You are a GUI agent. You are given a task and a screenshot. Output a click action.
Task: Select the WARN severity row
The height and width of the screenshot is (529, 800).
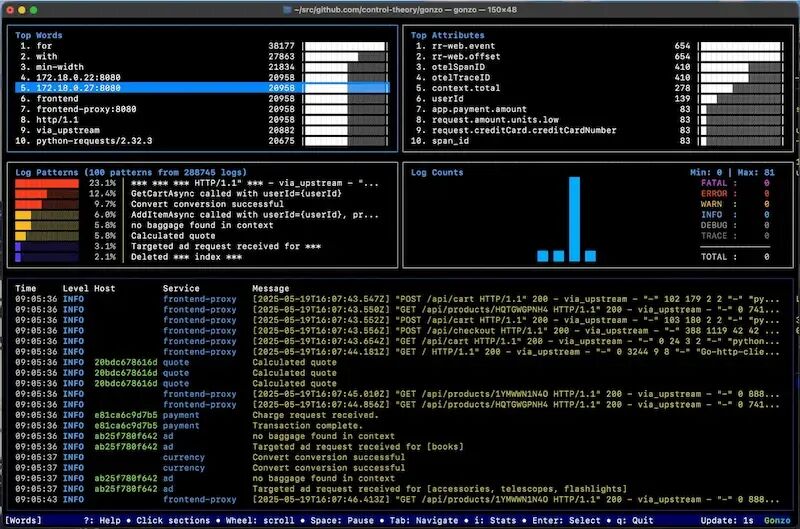tap(735, 204)
